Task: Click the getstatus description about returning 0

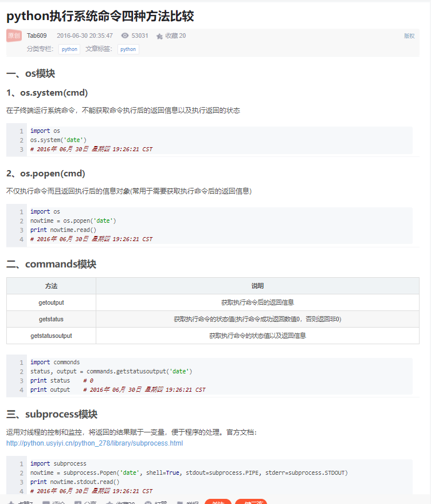Action: (x=257, y=319)
